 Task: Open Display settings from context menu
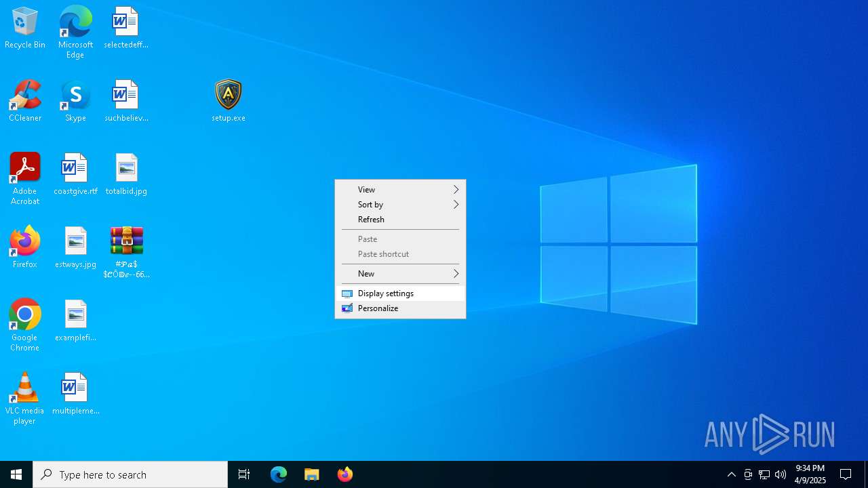click(400, 293)
